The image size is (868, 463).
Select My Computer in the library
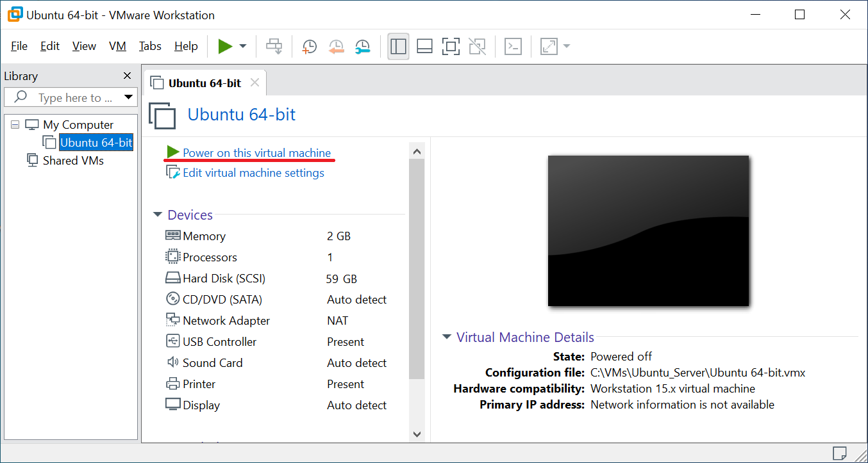(x=78, y=125)
